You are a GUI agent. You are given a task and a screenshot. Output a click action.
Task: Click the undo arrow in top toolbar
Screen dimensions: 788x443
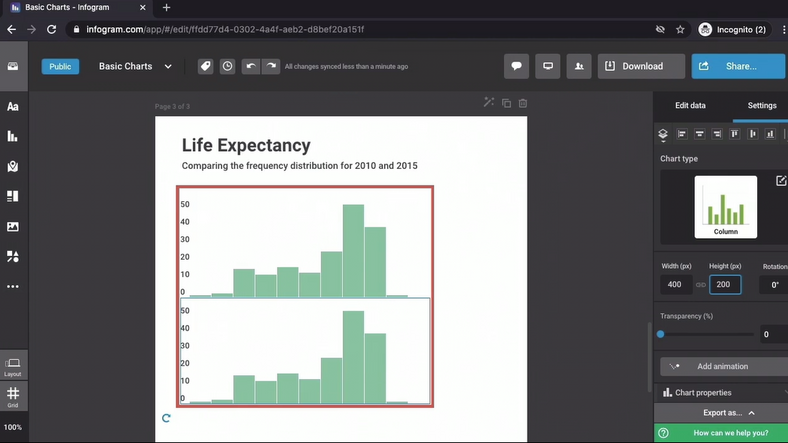click(x=251, y=66)
